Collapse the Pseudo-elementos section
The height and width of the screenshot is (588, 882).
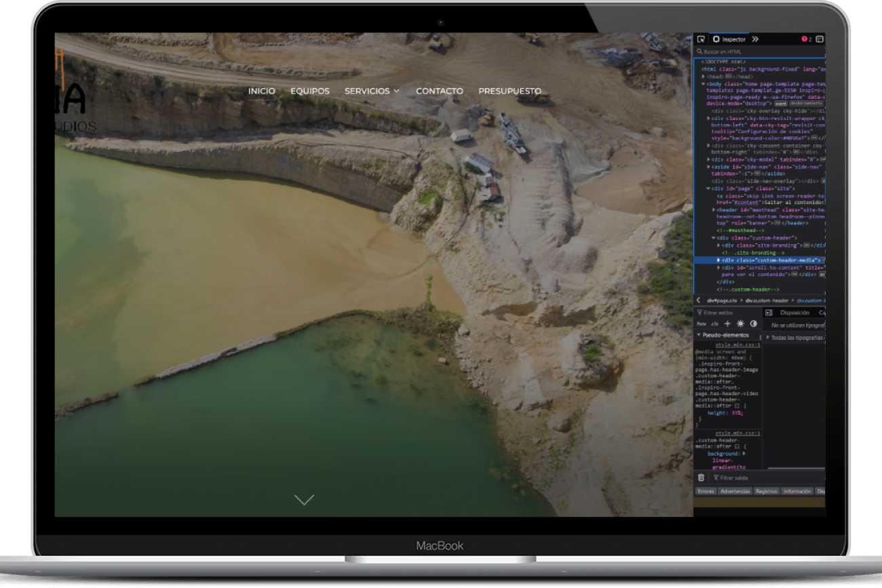click(x=699, y=335)
